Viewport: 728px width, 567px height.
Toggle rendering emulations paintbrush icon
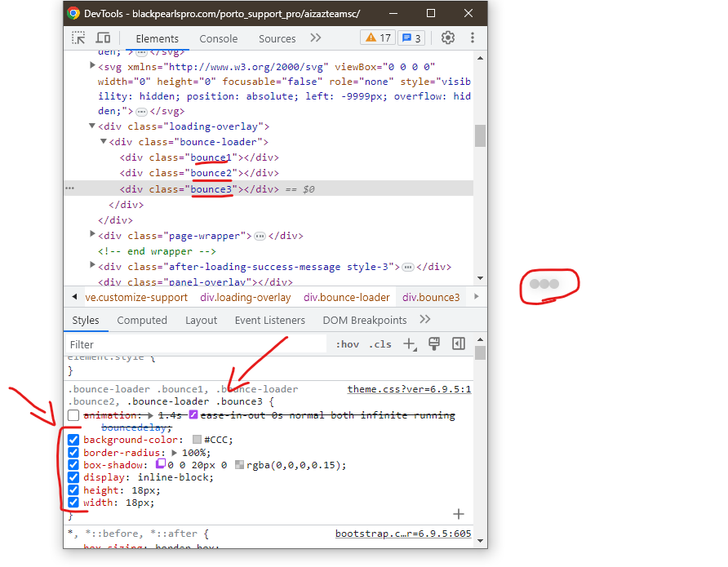click(x=434, y=343)
